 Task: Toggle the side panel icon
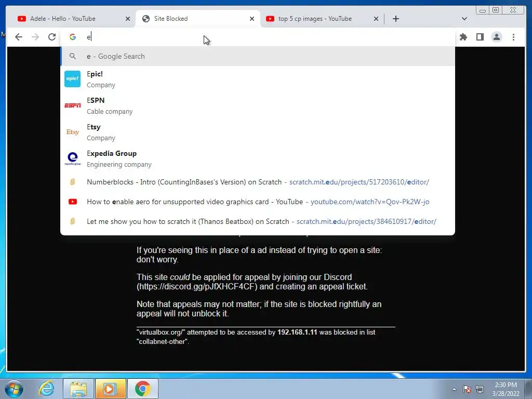tap(480, 37)
